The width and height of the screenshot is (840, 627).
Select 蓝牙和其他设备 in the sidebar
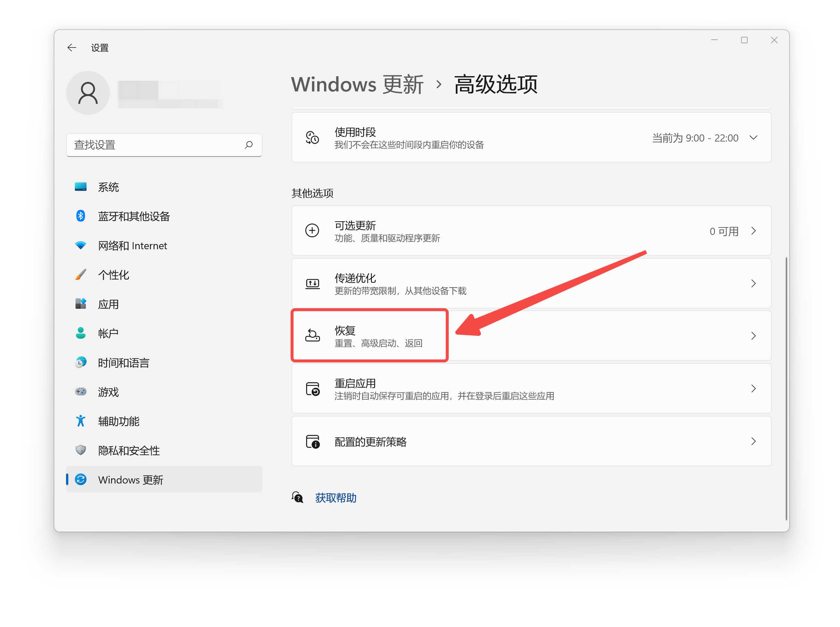click(164, 216)
